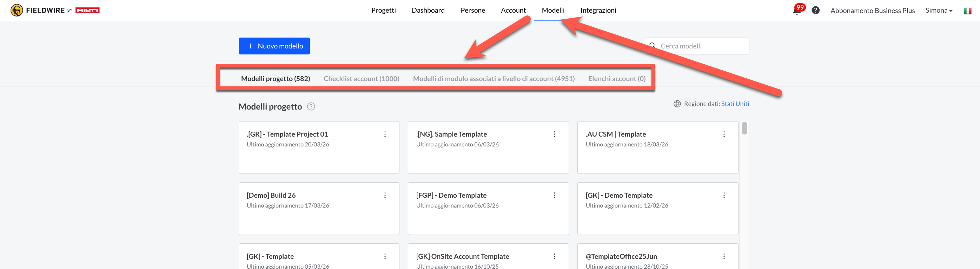
Task: Click the Nuovo modello button
Action: pyautogui.click(x=274, y=46)
